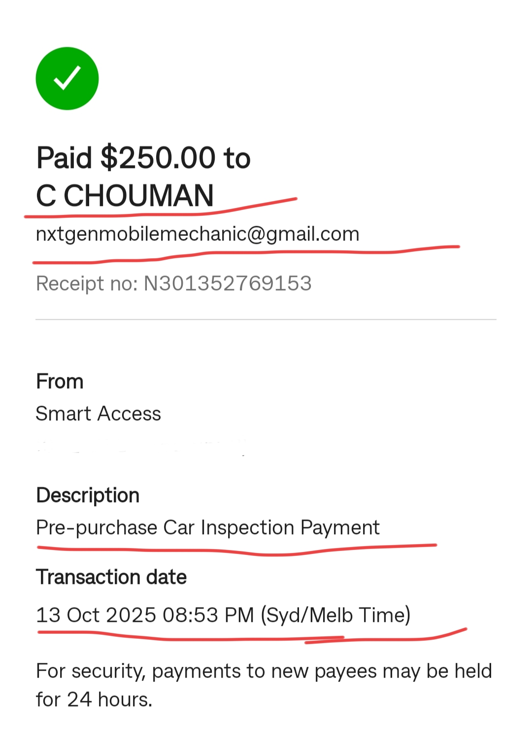Select the Smart Access account name
The width and height of the screenshot is (532, 756).
[99, 414]
